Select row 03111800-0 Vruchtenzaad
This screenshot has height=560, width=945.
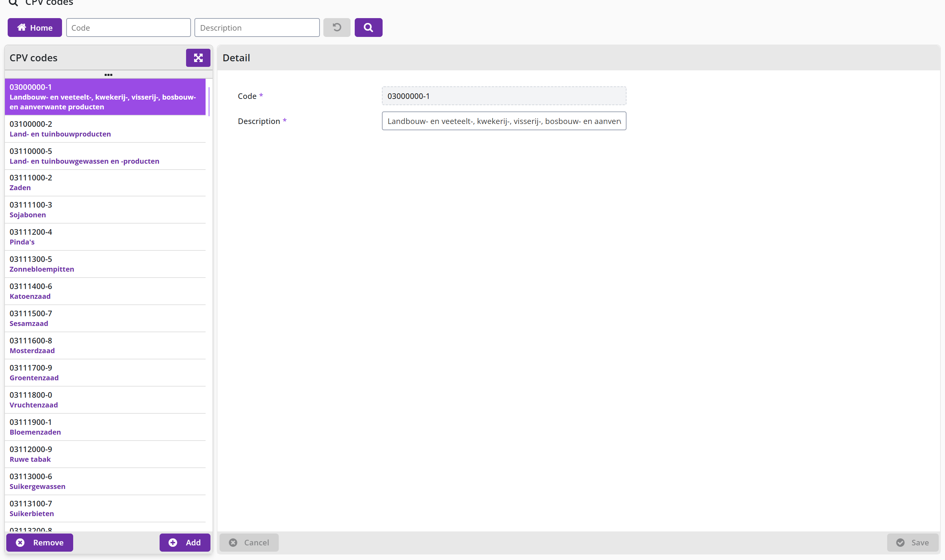(105, 400)
